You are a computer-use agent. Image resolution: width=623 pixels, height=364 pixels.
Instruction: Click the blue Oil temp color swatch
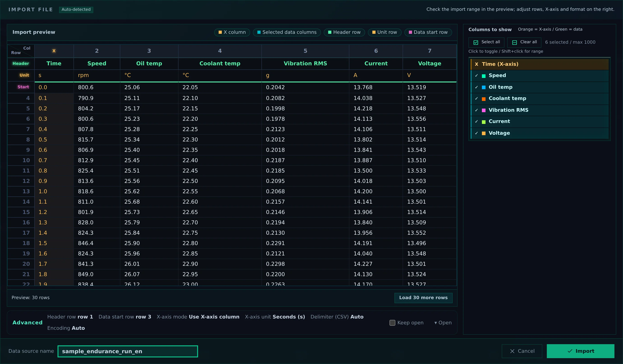point(483,87)
